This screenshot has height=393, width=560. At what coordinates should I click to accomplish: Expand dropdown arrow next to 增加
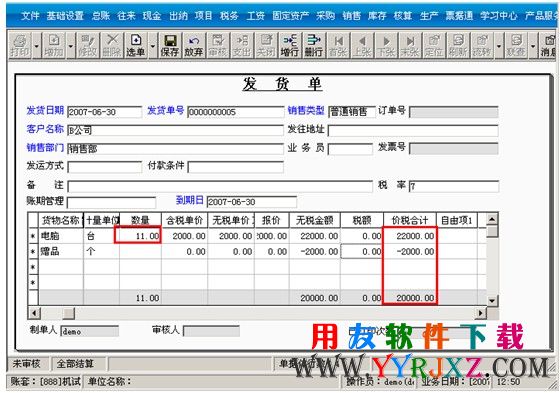[71, 46]
